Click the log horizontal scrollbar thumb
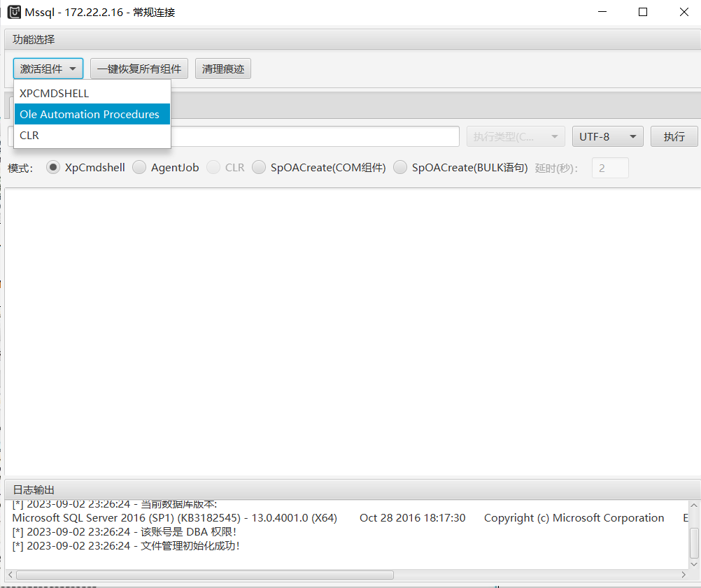 click(x=204, y=575)
